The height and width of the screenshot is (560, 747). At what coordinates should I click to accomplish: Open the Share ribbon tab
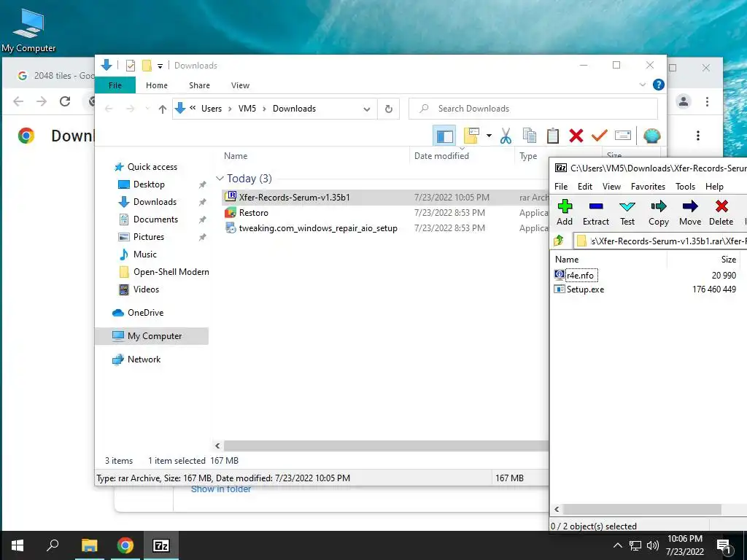pos(199,85)
